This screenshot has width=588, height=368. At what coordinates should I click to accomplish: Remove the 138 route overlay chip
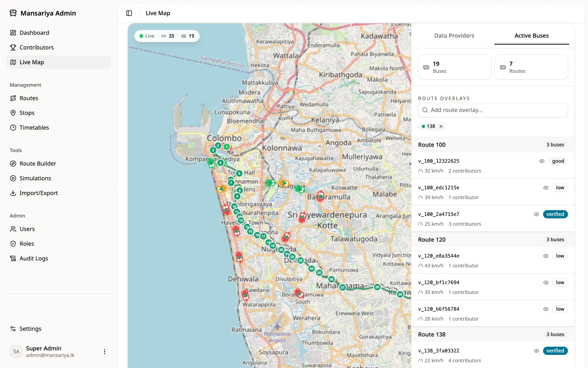[441, 126]
